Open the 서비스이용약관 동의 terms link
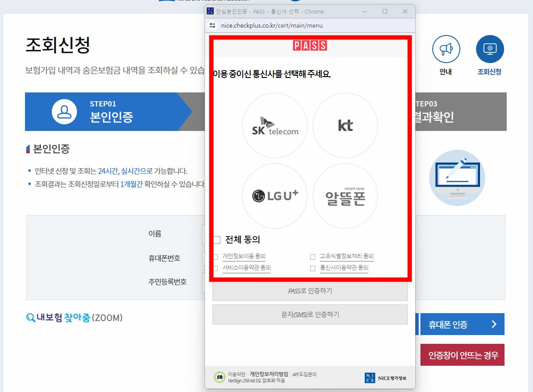 point(247,268)
